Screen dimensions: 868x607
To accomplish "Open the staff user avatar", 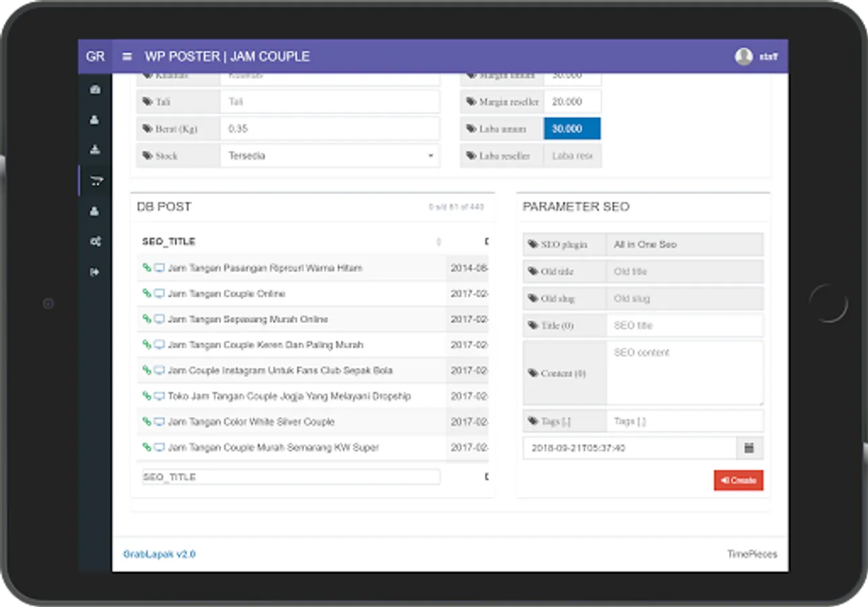I will [743, 57].
